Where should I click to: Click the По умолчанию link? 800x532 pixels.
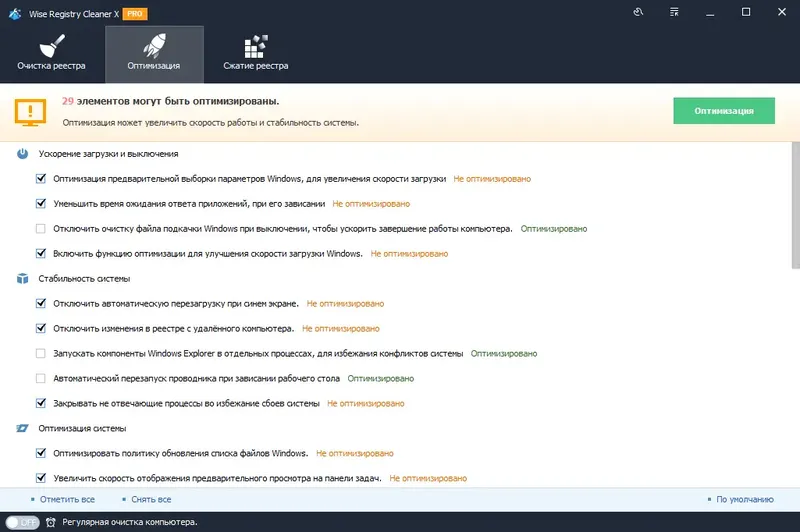[x=745, y=499]
